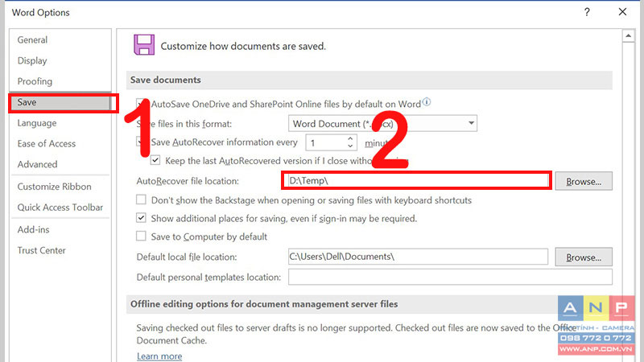The image size is (644, 362).
Task: Close the Word Options dialog
Action: coord(622,12)
